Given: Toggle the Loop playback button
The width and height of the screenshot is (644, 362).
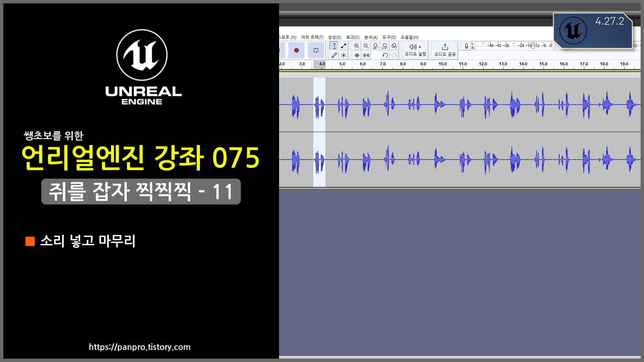Looking at the screenshot, I should pyautogui.click(x=316, y=50).
